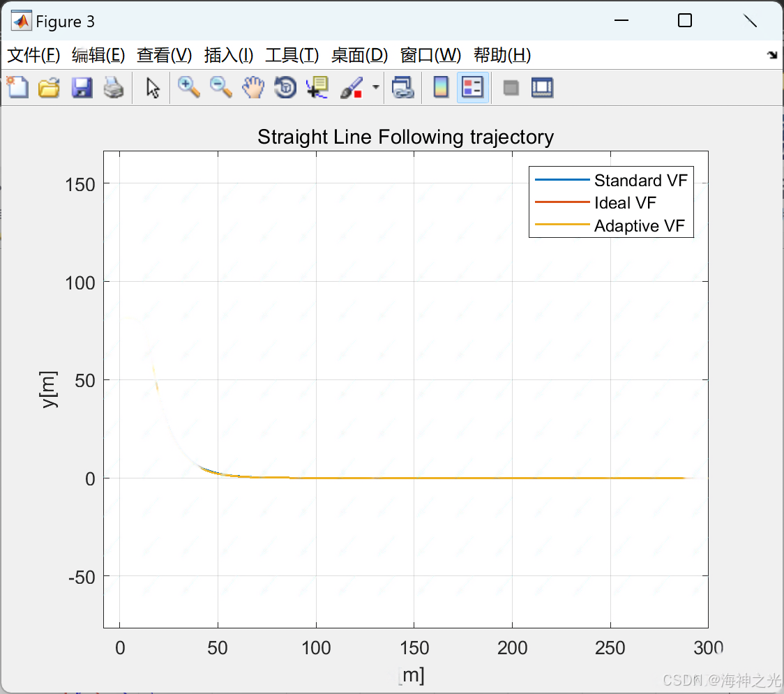This screenshot has height=694, width=784.
Task: Click the y[m] axis label
Action: tap(49, 389)
